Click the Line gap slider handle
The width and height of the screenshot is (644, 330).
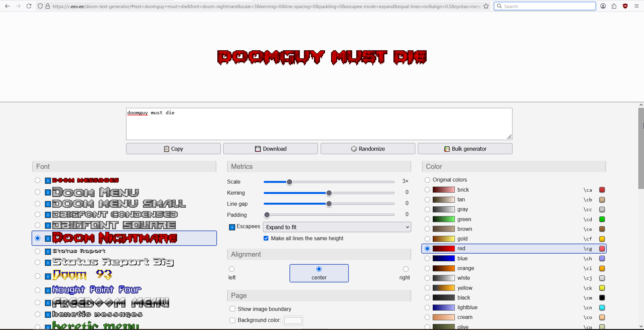(x=329, y=204)
